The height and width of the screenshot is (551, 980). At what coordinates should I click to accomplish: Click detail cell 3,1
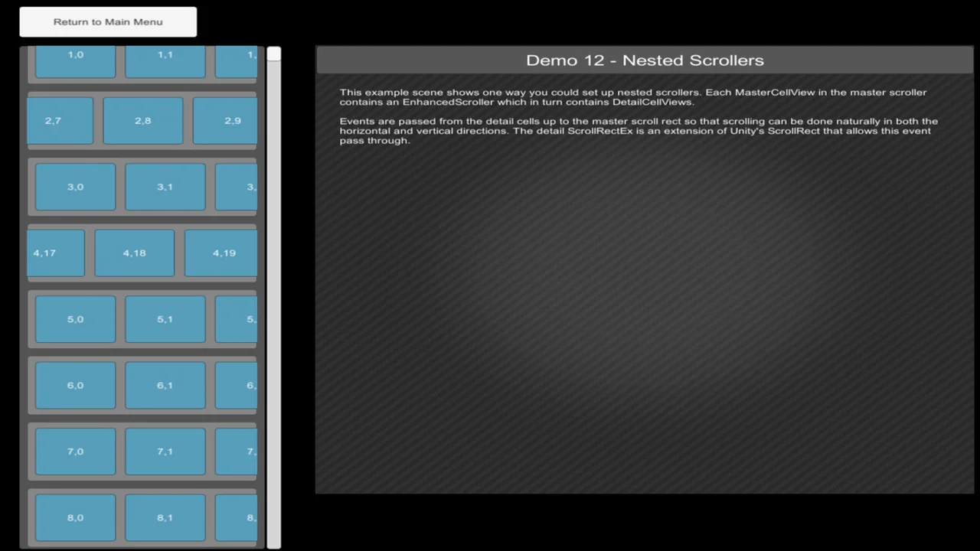(x=165, y=187)
